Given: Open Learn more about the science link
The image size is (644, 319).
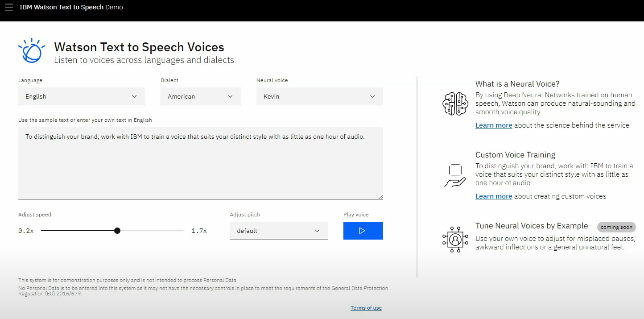Looking at the screenshot, I should point(494,125).
